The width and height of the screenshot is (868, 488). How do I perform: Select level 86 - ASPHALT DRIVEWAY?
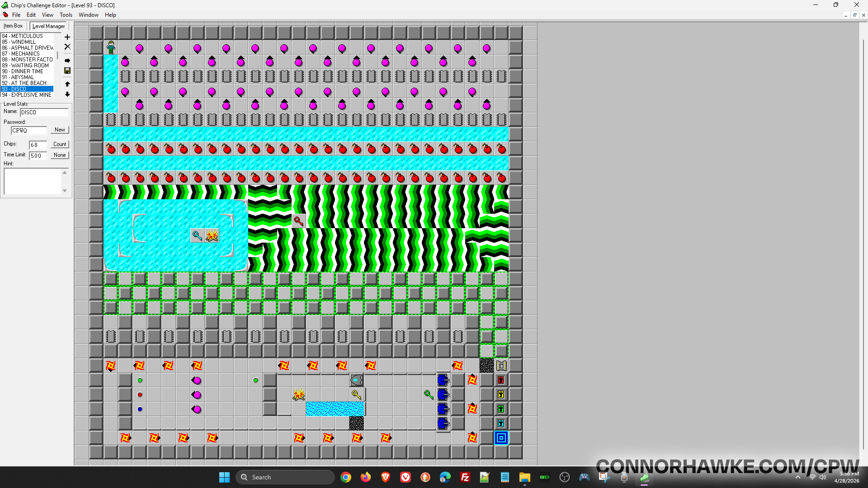[27, 48]
